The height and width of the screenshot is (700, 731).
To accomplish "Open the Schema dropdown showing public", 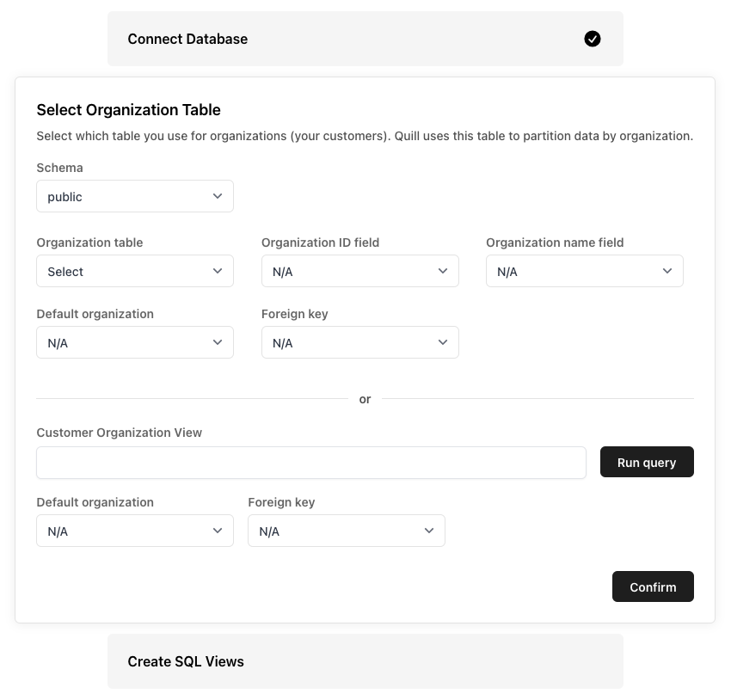I will [x=134, y=197].
